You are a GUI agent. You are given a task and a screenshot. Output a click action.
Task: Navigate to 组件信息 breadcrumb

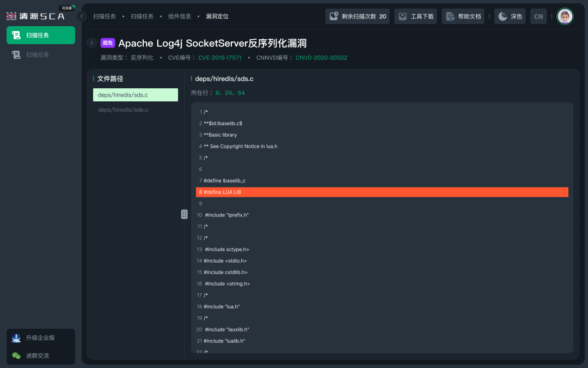click(180, 16)
